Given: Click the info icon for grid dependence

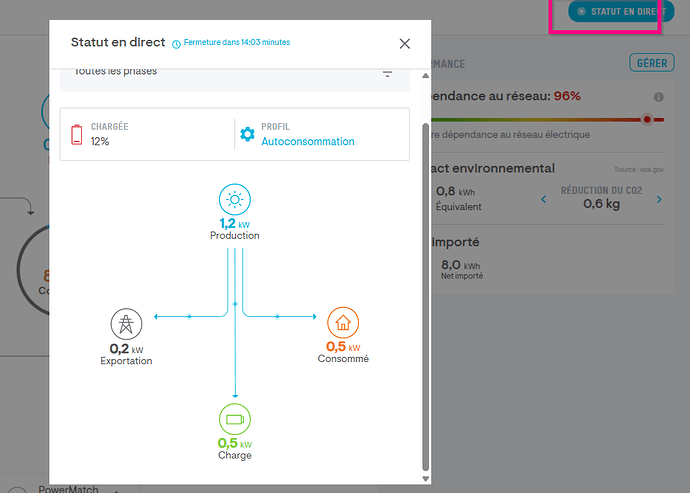Looking at the screenshot, I should [658, 97].
